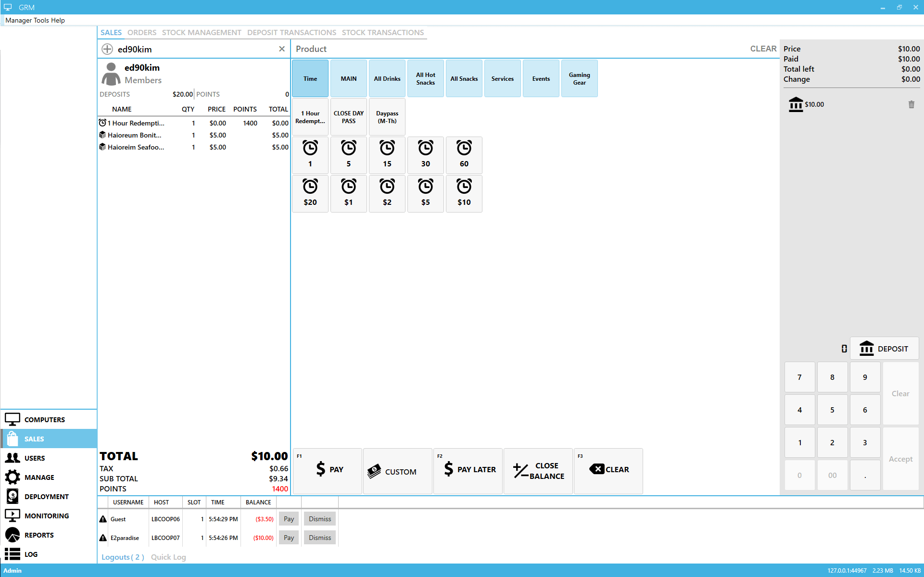
Task: Select the $20 time offer tile
Action: (310, 193)
